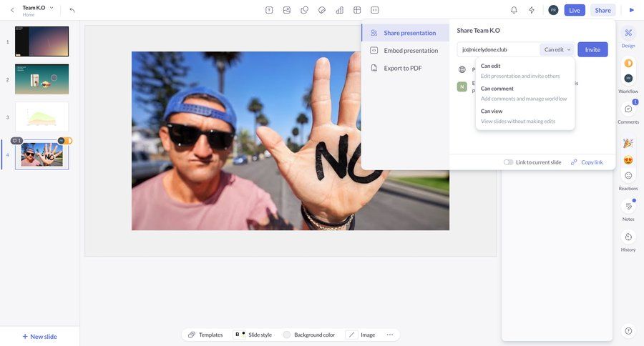Select slide 1 thumbnail

click(x=42, y=41)
